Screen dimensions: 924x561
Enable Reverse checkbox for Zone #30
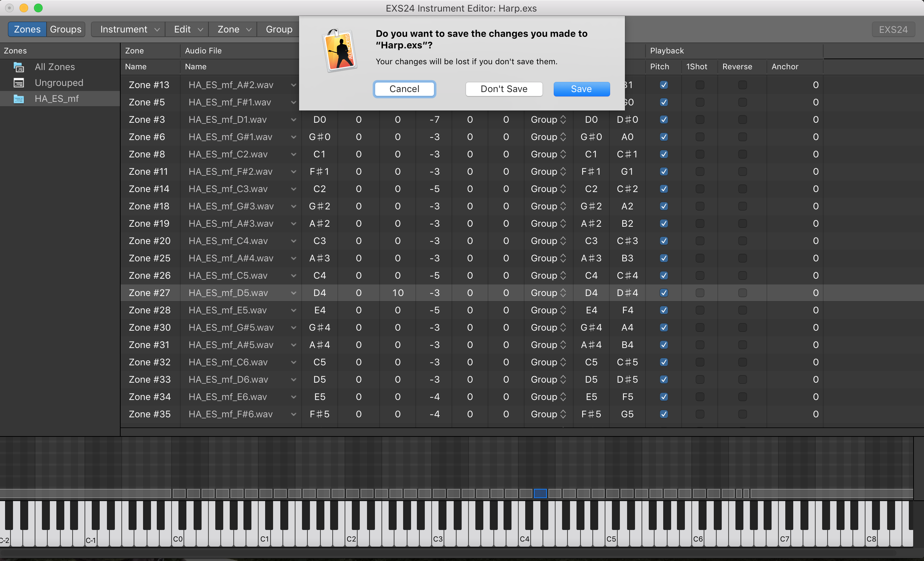click(x=742, y=327)
